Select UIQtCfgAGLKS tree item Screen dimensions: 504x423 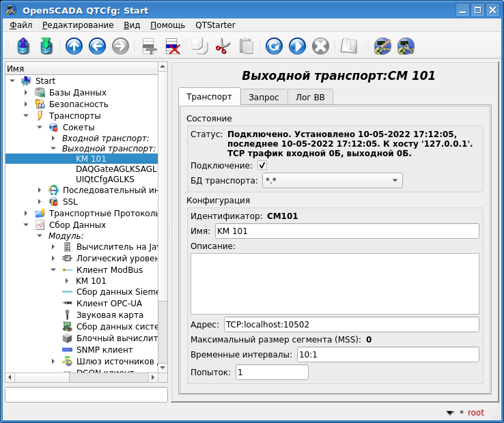pos(104,179)
